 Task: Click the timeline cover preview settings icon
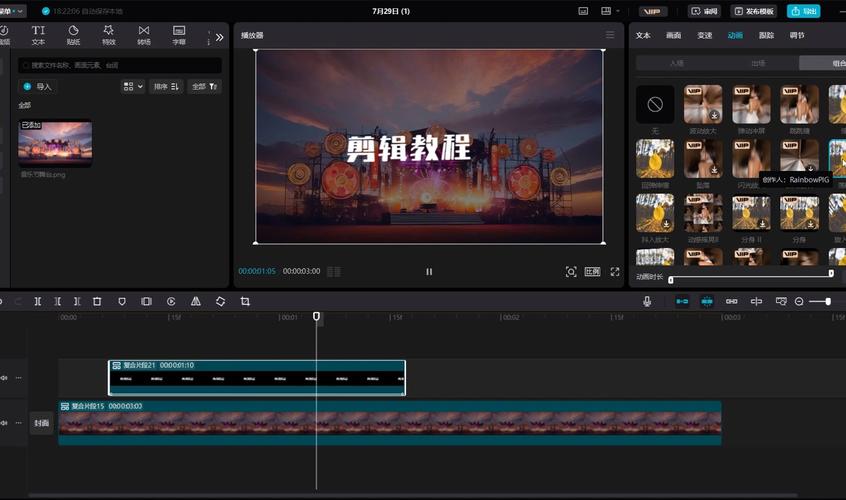(x=781, y=302)
